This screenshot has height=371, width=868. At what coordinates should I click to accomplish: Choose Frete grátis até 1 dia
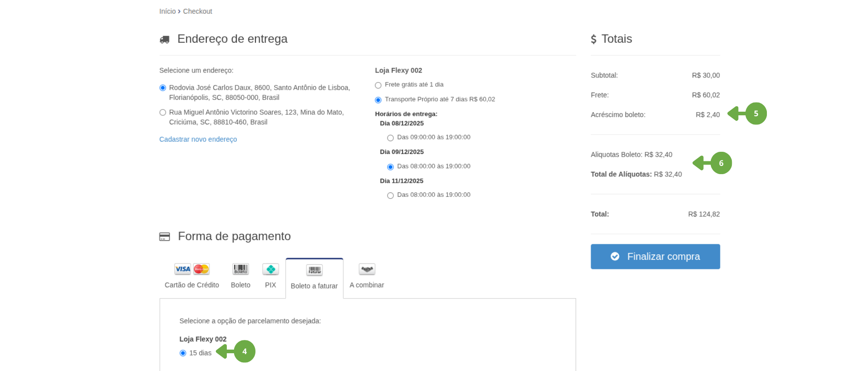[378, 85]
